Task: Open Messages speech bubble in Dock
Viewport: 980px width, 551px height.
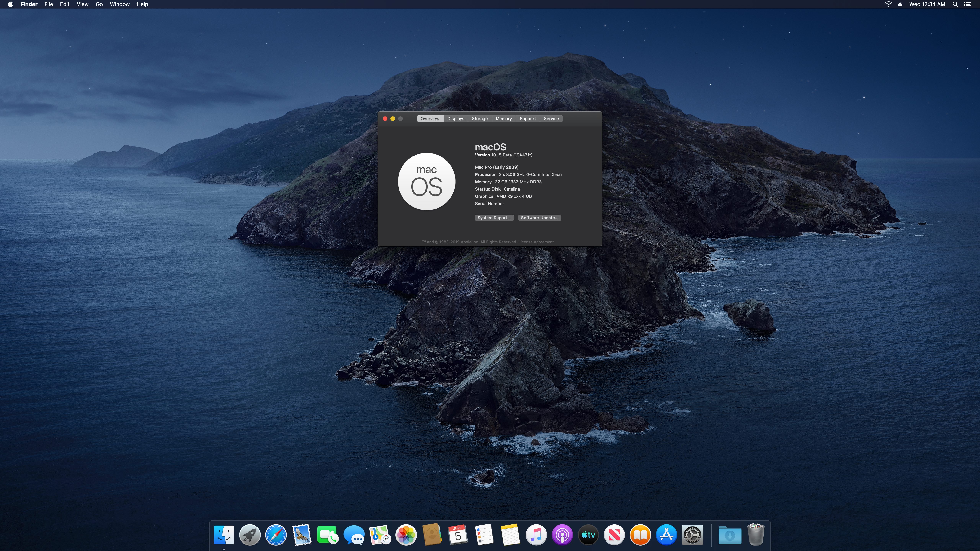Action: (x=354, y=535)
